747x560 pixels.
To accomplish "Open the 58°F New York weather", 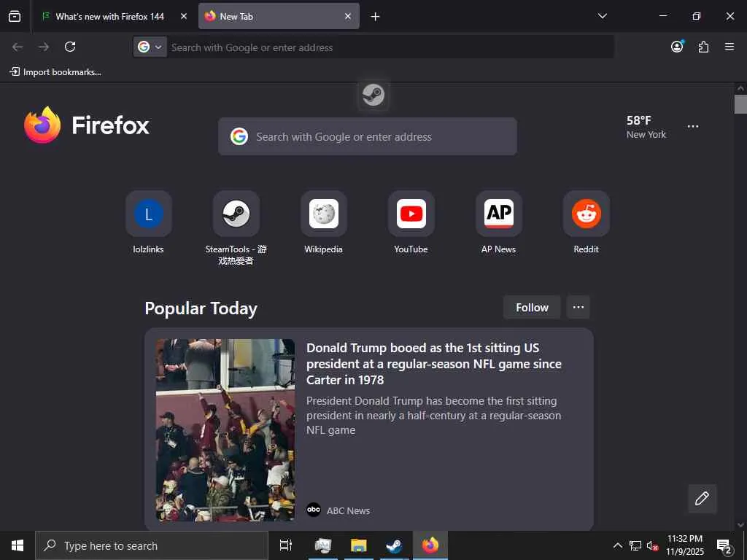I will pyautogui.click(x=646, y=127).
